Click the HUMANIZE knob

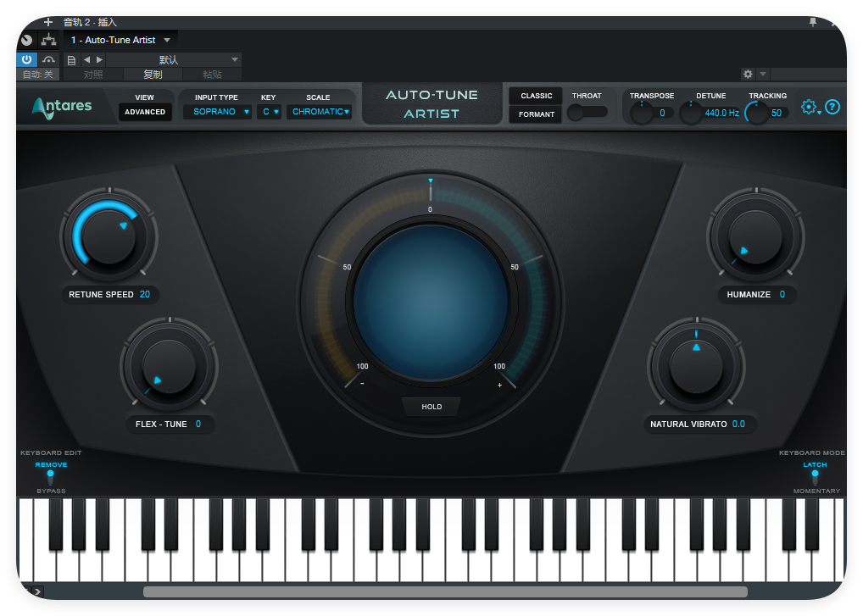(x=755, y=237)
